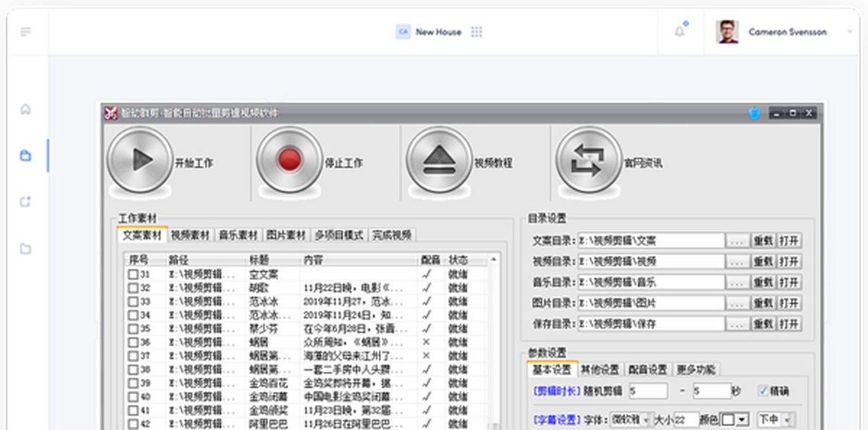
Task: Expand the 字体 font dropdown
Action: [x=645, y=419]
